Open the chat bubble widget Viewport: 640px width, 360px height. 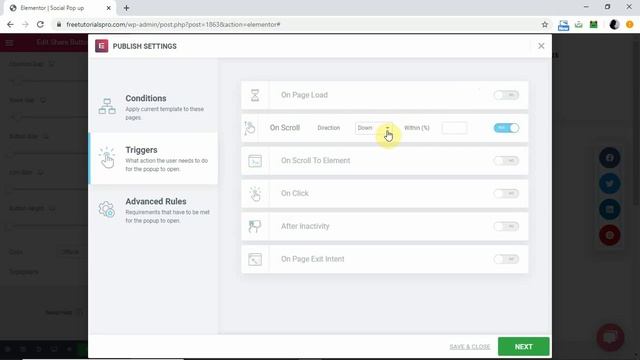[x=610, y=338]
